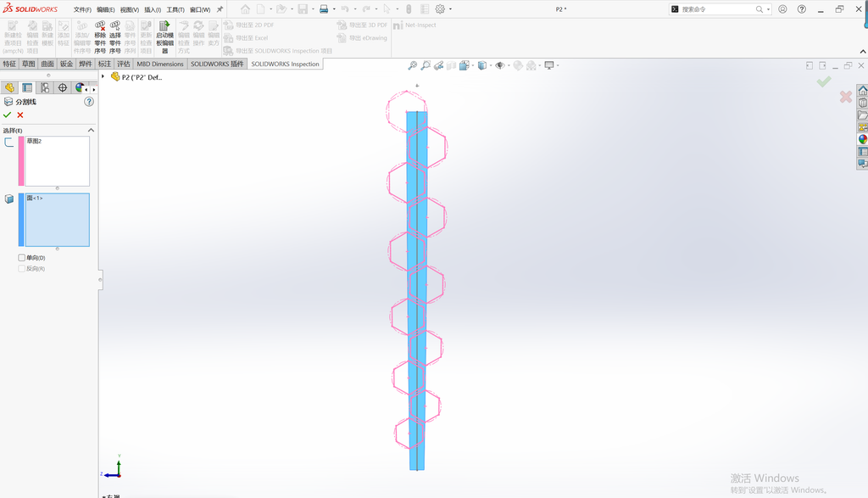Expand the P2 feature tree node
The image size is (868, 498).
pos(103,77)
